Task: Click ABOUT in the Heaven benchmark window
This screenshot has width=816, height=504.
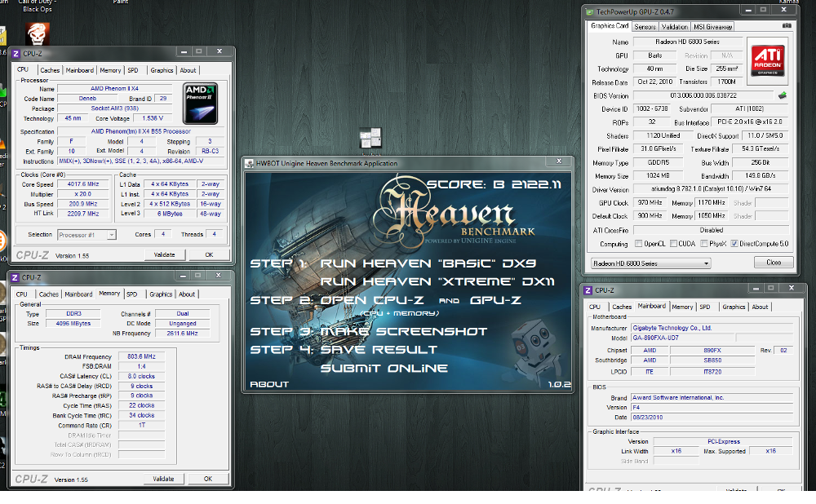Action: point(269,384)
